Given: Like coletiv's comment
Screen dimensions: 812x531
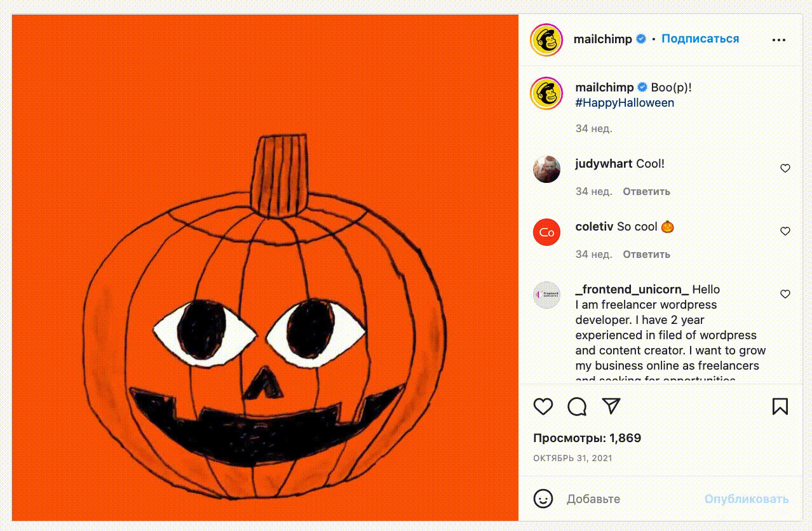Looking at the screenshot, I should 785,231.
